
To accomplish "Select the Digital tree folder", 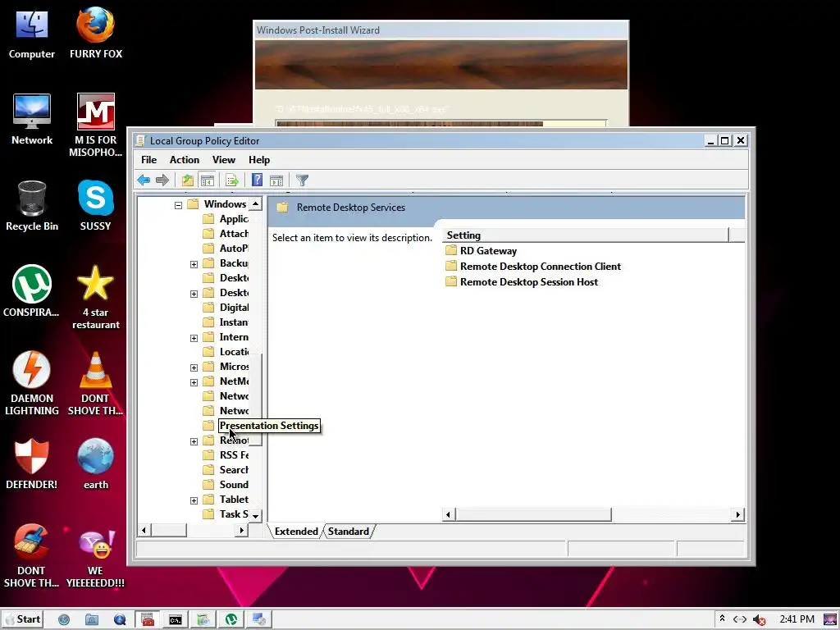I will (226, 307).
